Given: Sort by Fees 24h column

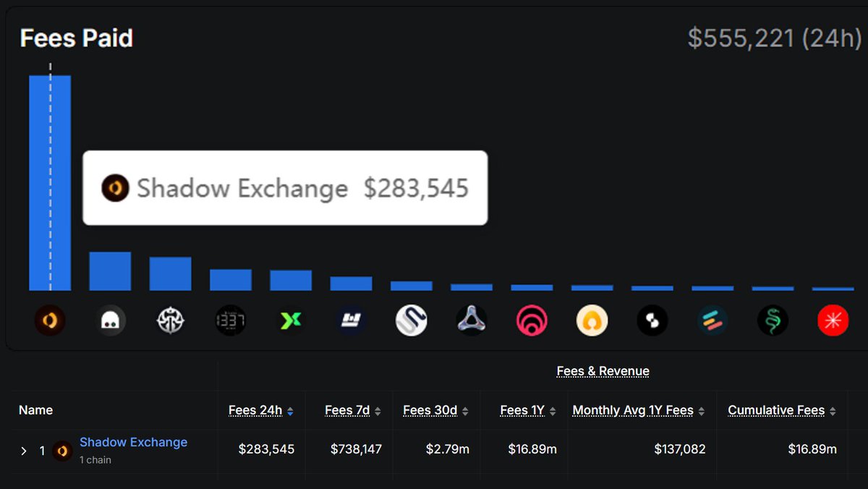Looking at the screenshot, I should [260, 410].
